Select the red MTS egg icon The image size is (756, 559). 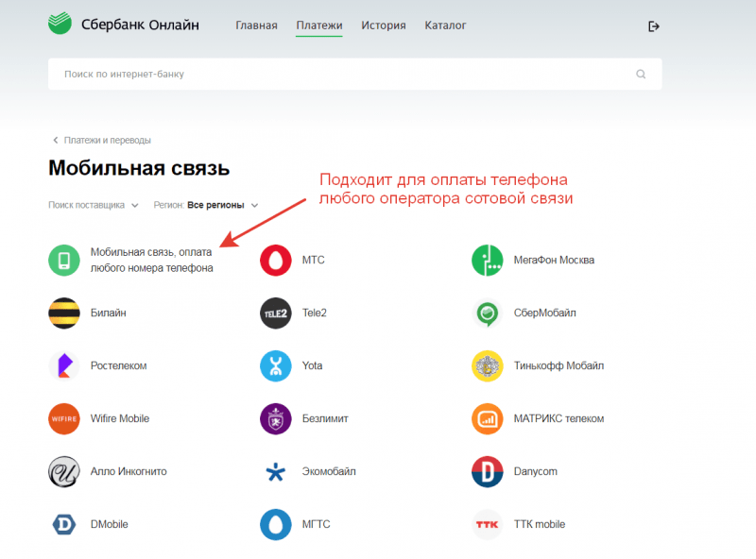pos(276,261)
